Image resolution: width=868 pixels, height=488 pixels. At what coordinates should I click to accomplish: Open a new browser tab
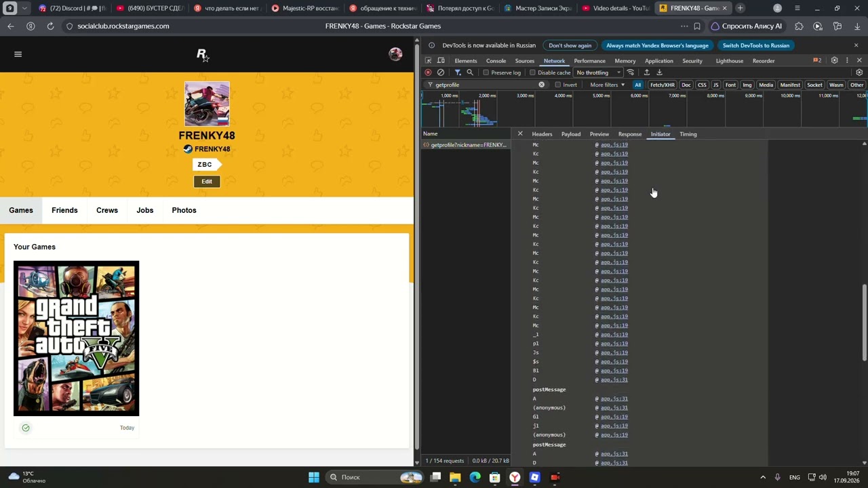coord(741,8)
